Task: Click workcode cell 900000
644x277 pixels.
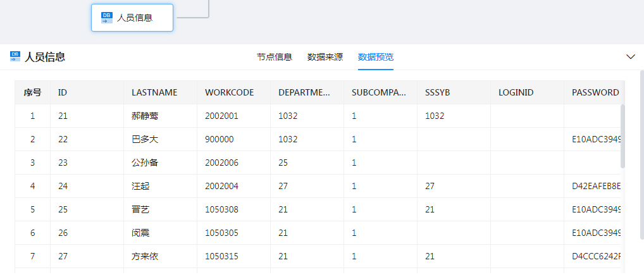Action: click(219, 139)
